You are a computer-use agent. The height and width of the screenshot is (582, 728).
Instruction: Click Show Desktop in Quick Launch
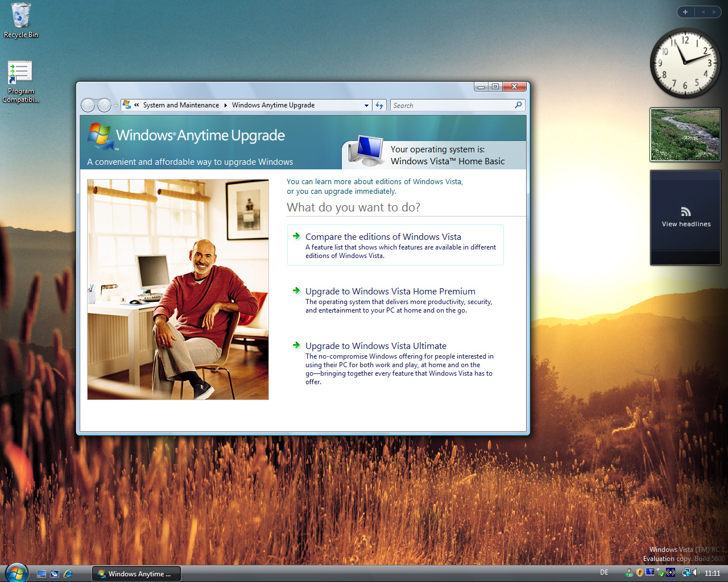pos(42,573)
